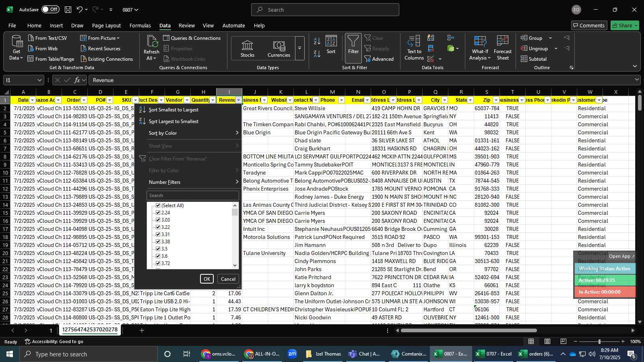Click Open App in status widget
The width and height of the screenshot is (644, 362).
621,256
